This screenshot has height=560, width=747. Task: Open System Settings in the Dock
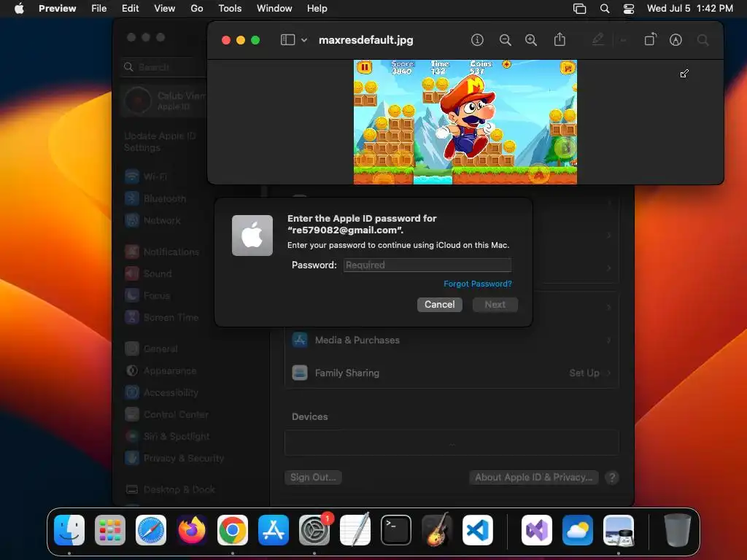[x=314, y=530]
